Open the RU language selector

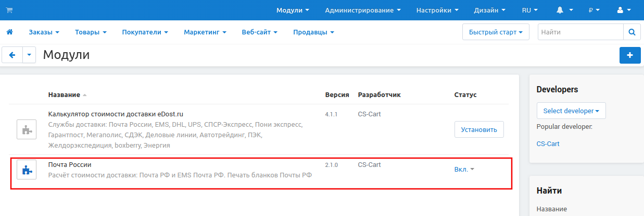click(x=529, y=10)
